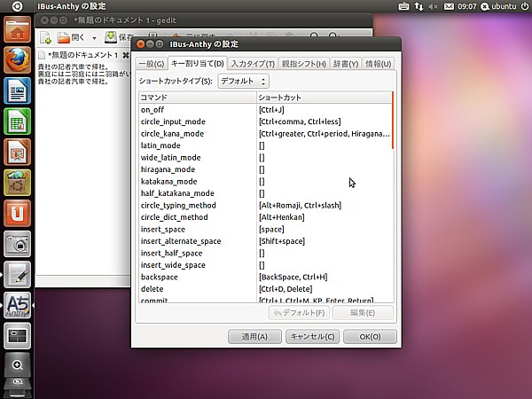Click the Cancel (C) button

pos(312,337)
